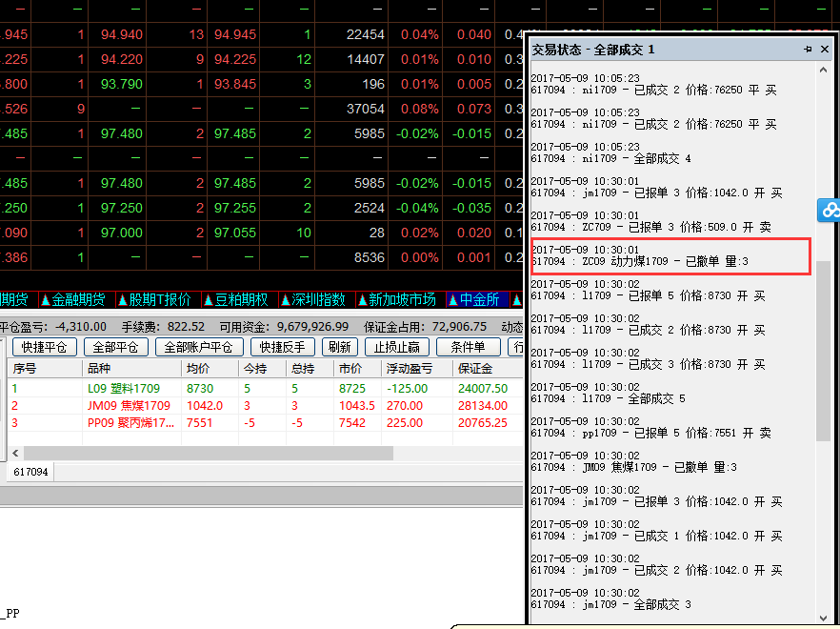Image resolution: width=840 pixels, height=629 pixels.
Task: Click volume cell 8536
Action: pos(370,257)
